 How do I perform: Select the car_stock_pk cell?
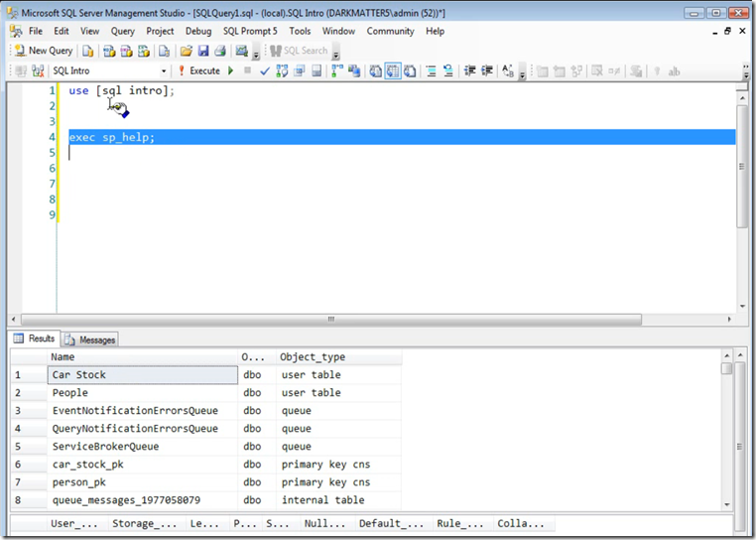(x=143, y=465)
